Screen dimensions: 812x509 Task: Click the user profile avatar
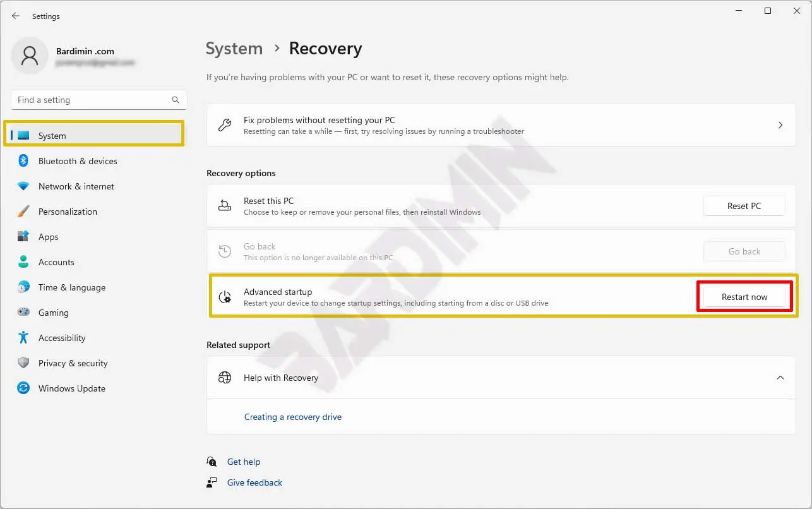[x=29, y=56]
